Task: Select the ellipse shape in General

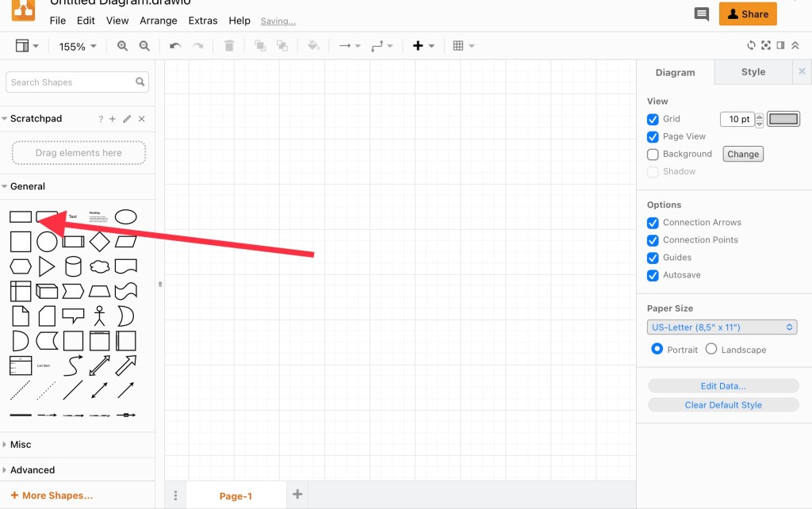Action: (125, 216)
